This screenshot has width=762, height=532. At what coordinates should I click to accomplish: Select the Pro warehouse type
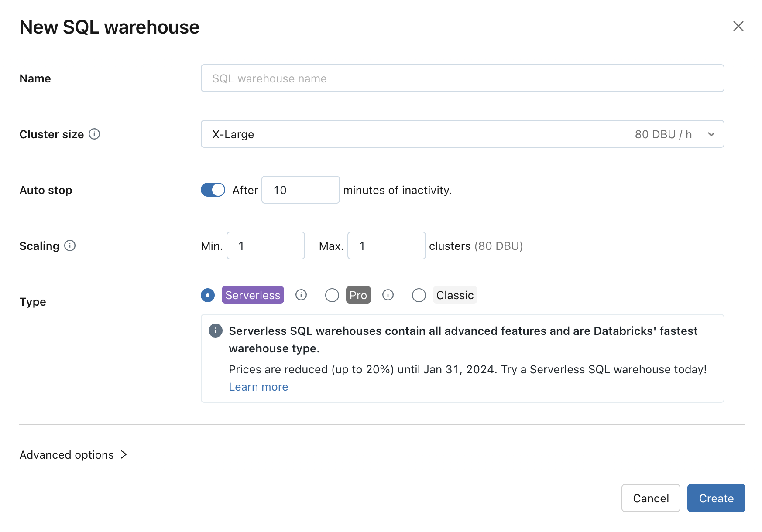(332, 295)
